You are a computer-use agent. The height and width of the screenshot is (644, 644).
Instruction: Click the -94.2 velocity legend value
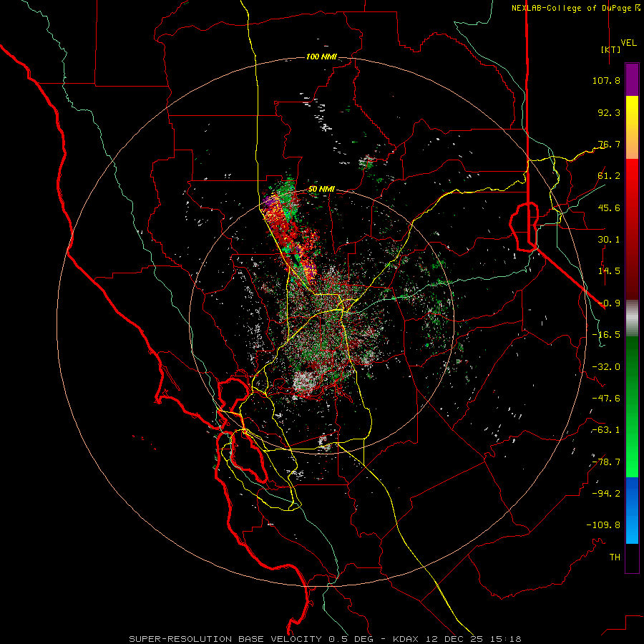(x=606, y=494)
